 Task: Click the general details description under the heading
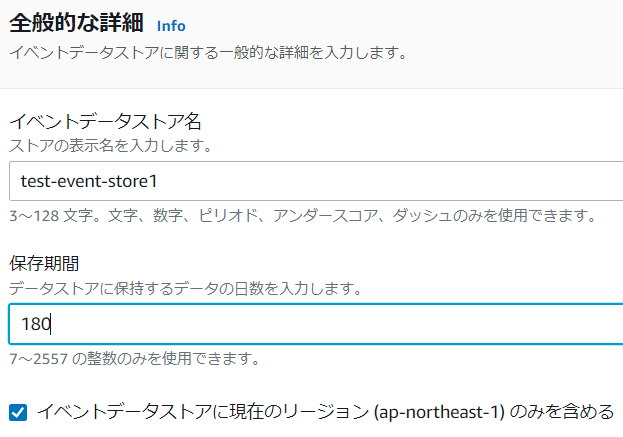tap(207, 53)
